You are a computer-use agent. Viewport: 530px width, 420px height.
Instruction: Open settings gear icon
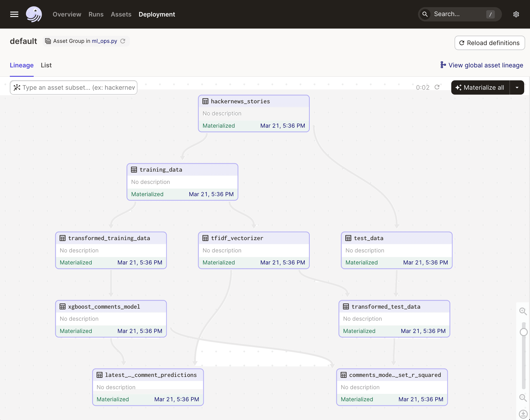(x=516, y=14)
